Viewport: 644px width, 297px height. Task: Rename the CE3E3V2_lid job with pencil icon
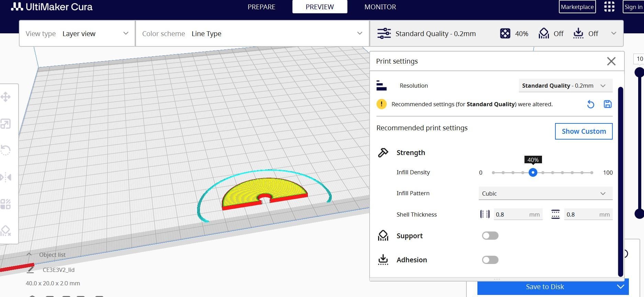[30, 270]
